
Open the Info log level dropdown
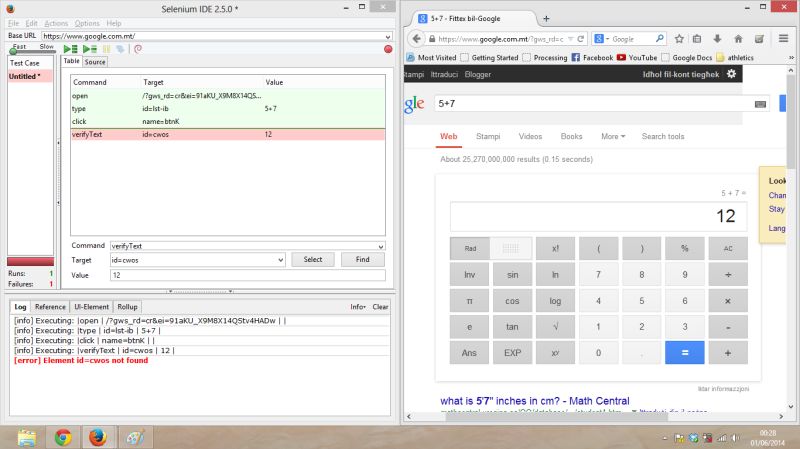358,307
